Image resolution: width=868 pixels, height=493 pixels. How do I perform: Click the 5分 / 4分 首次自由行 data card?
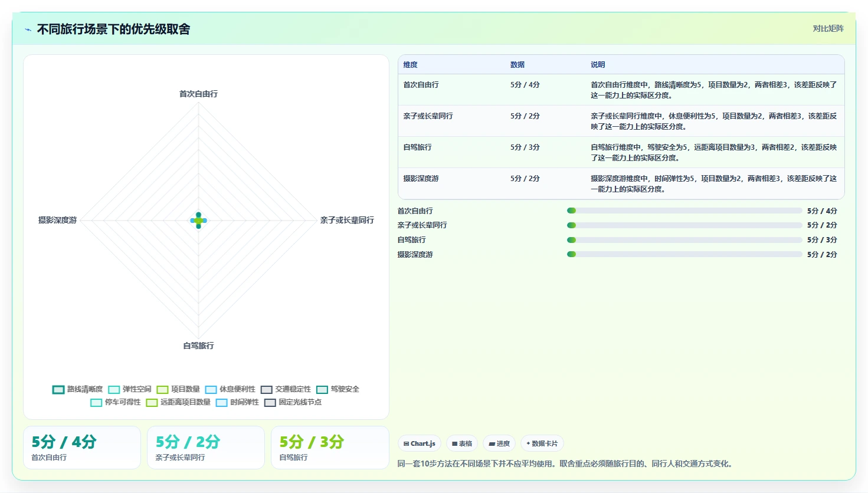[x=82, y=448]
